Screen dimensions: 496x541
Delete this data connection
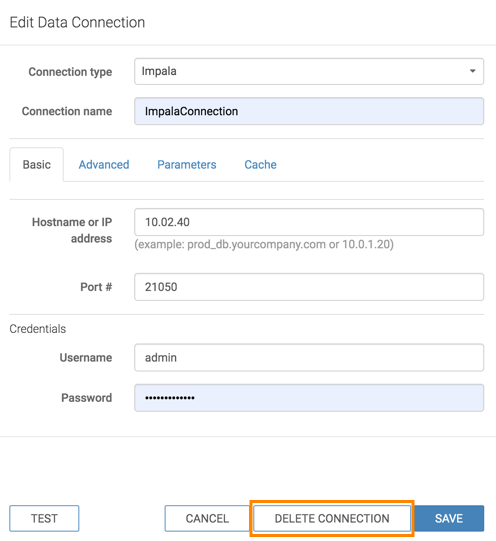pos(332,518)
